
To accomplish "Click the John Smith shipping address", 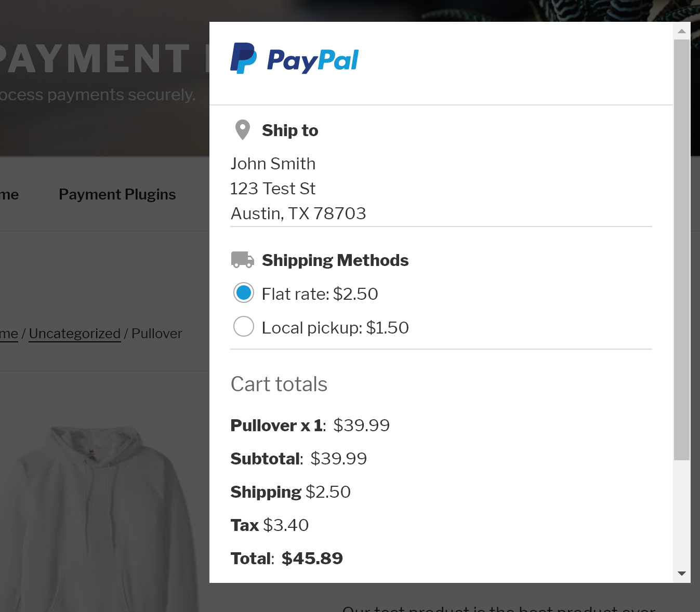I will coord(273,164).
